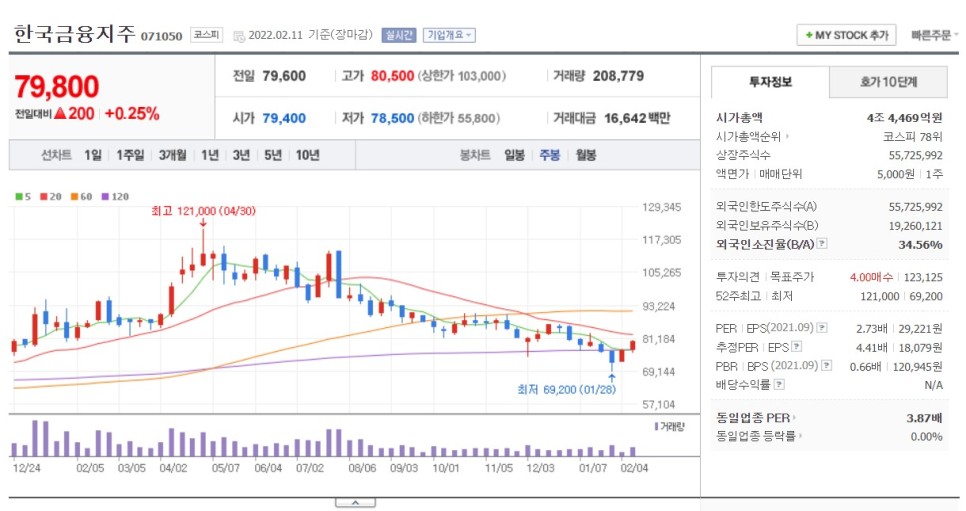
Task: Open help icon beside PER EPS(2021.09)
Action: point(822,328)
